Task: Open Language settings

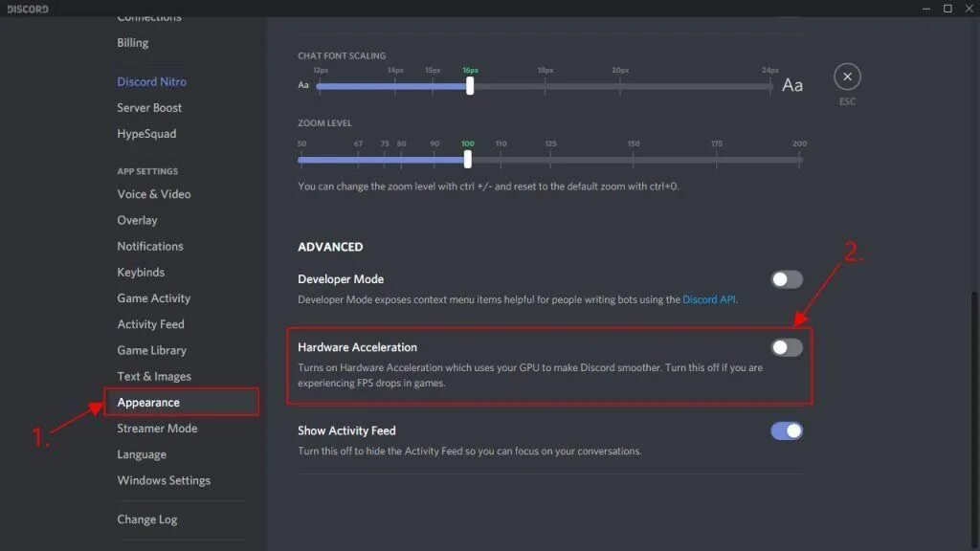Action: [142, 454]
